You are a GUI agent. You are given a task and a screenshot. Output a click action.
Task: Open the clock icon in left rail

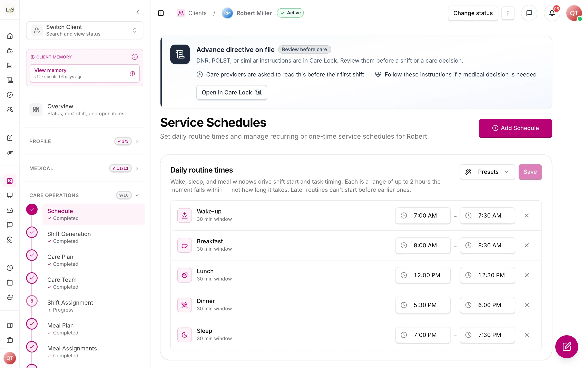point(10,268)
